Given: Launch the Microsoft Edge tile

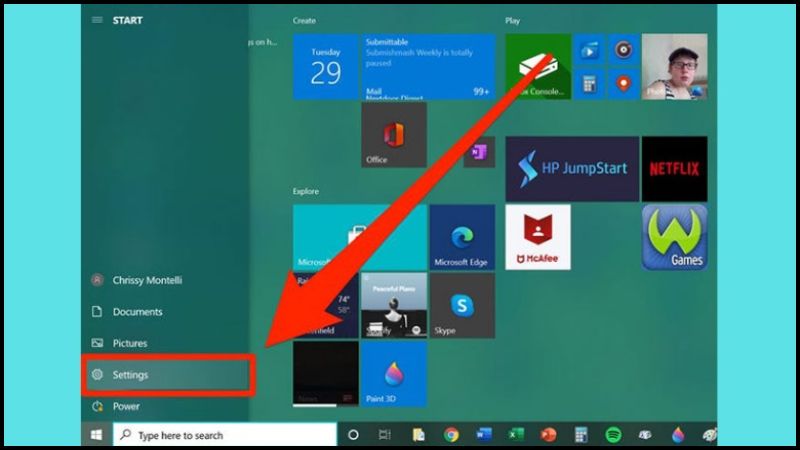Looking at the screenshot, I should 462,237.
